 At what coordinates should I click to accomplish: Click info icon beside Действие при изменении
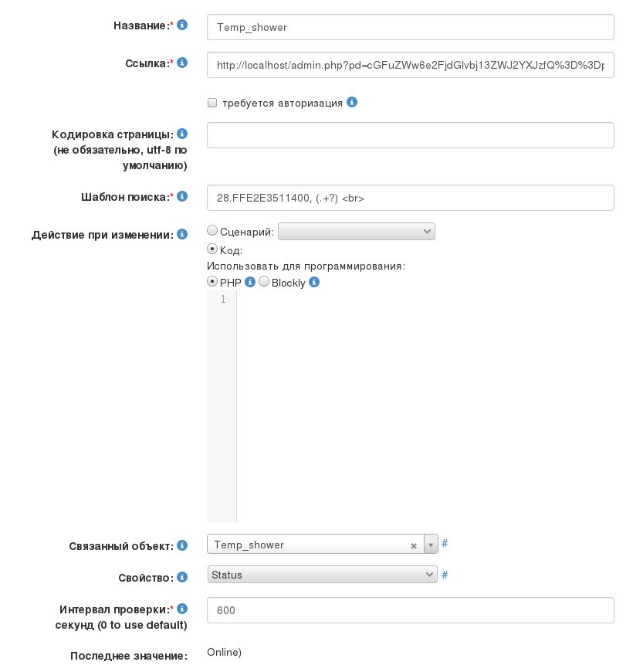(x=183, y=234)
